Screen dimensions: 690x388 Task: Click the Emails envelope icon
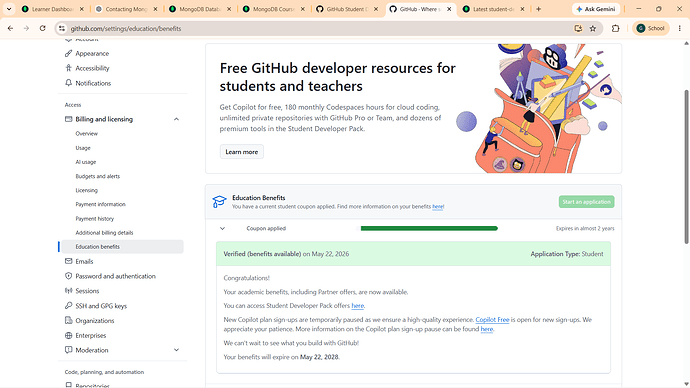tap(68, 261)
